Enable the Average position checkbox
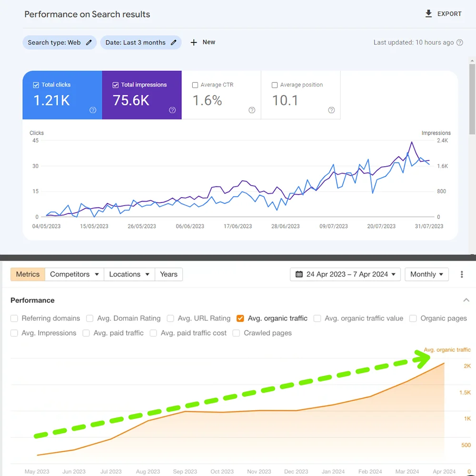Screen dimensions: 476x476 (275, 85)
